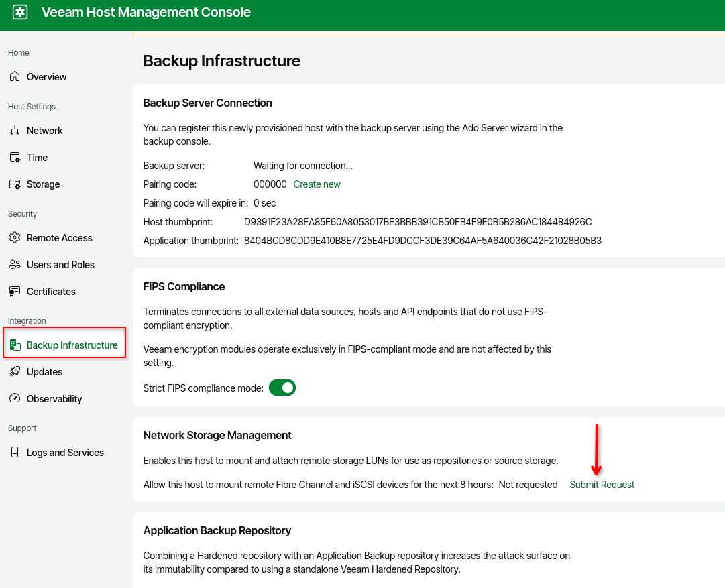Click Backup Server Connection heading
The image size is (725, 588).
click(208, 103)
